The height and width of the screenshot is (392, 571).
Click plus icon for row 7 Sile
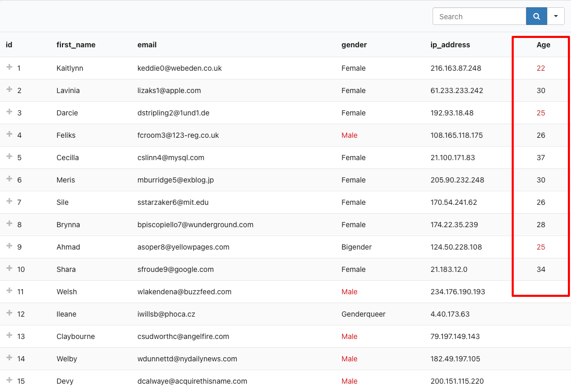click(x=9, y=202)
